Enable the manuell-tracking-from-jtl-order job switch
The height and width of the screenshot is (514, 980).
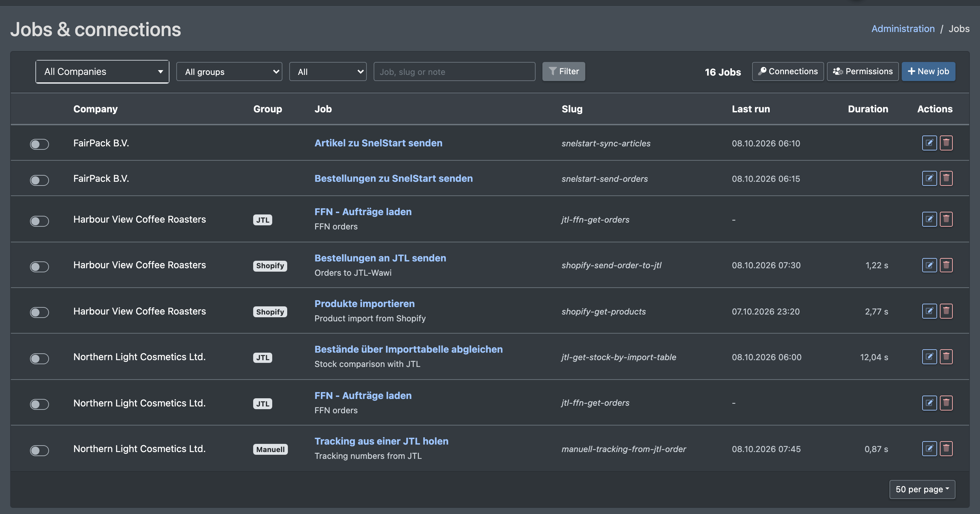point(39,450)
